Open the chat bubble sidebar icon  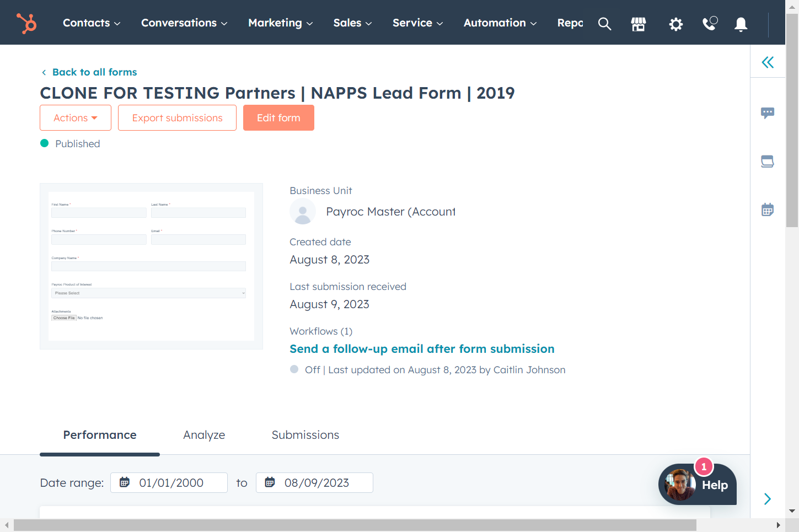pos(768,113)
